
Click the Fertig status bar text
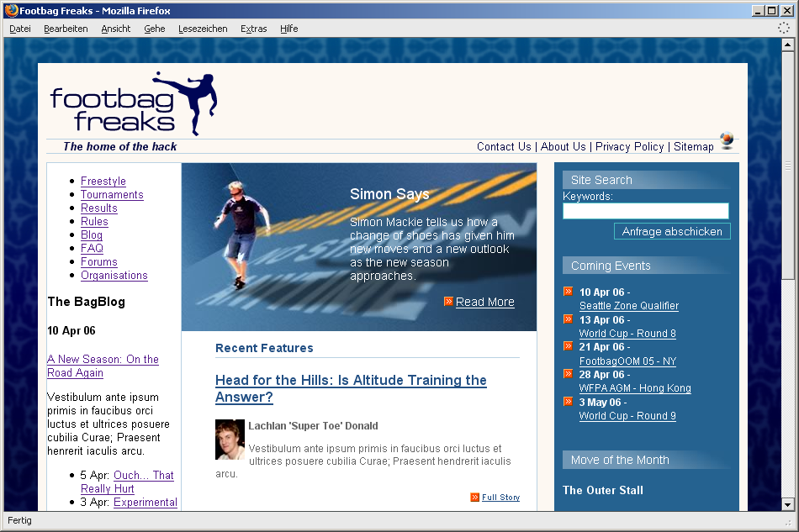click(x=19, y=520)
